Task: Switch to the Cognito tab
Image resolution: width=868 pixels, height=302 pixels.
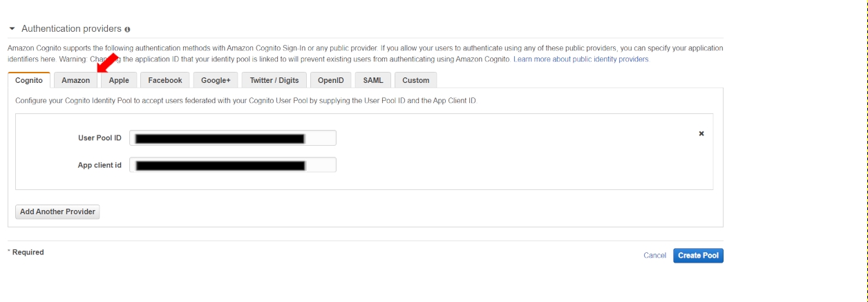Action: click(29, 80)
